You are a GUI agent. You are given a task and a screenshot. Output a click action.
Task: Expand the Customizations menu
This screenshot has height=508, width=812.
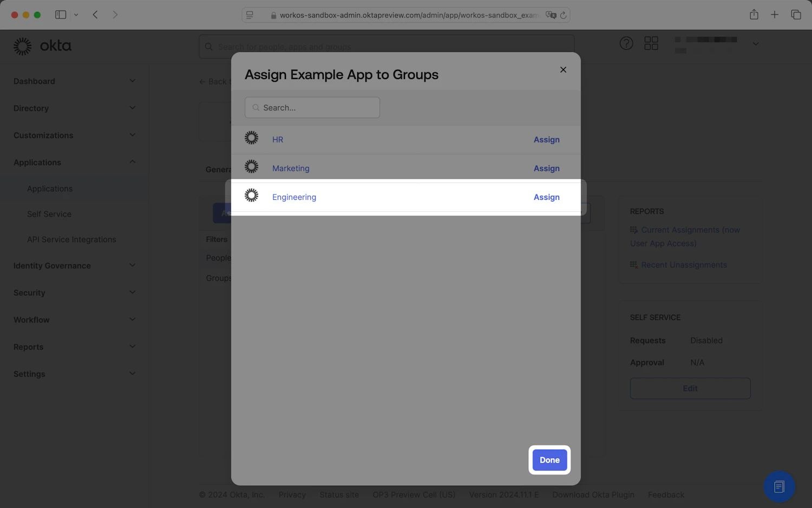pos(75,135)
